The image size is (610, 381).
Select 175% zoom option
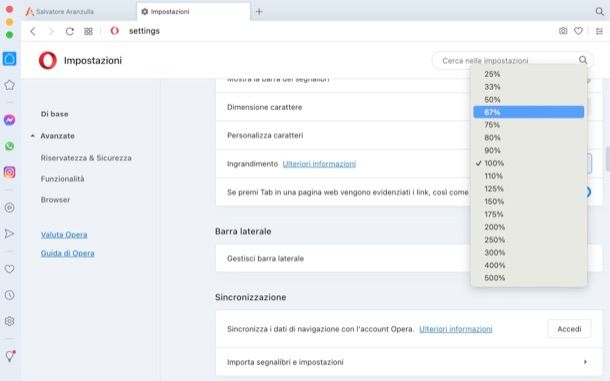pyautogui.click(x=528, y=214)
